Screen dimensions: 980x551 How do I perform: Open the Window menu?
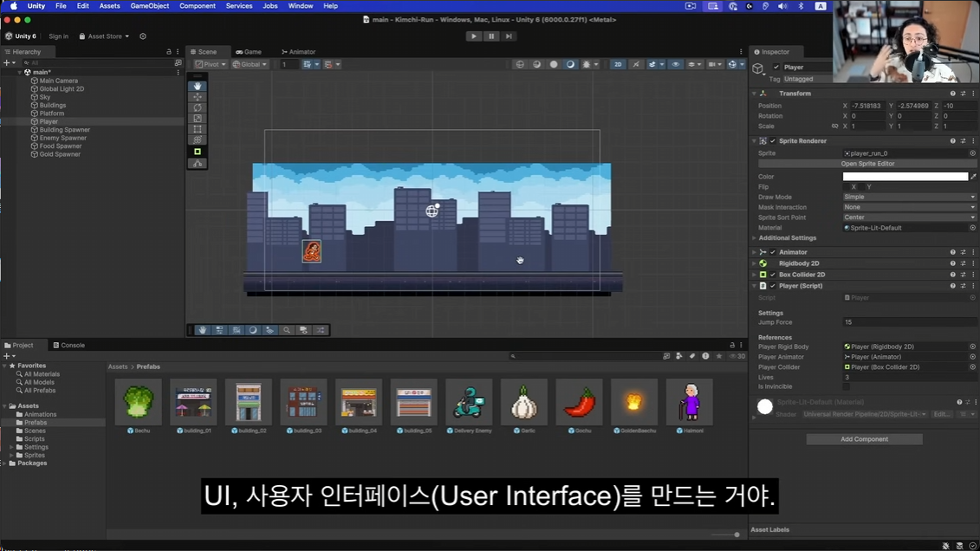[x=300, y=5]
